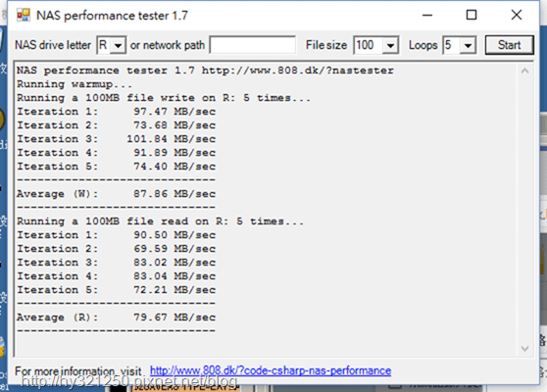547x392 pixels.
Task: Open the Loops count dropdown
Action: (468, 45)
